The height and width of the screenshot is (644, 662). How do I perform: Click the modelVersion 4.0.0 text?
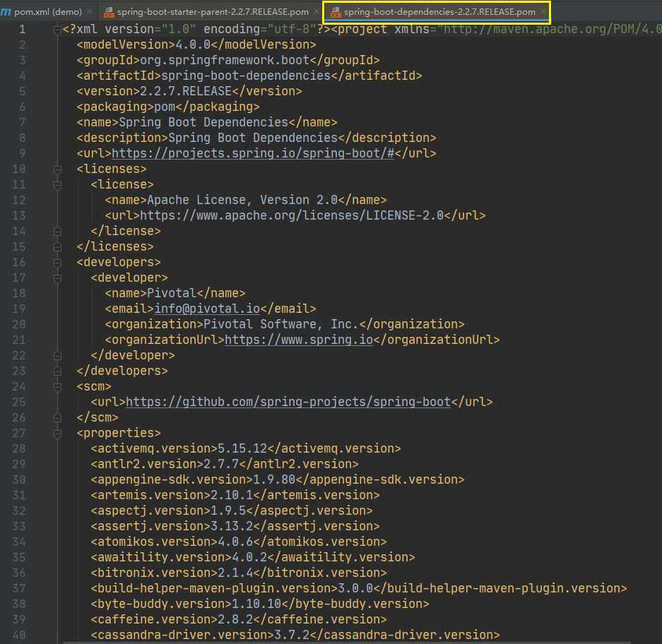point(192,44)
